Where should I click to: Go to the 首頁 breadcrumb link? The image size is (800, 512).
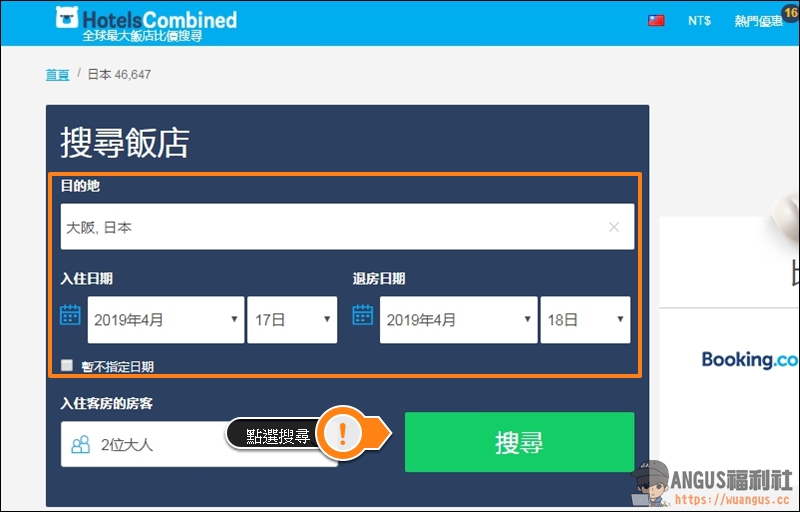pyautogui.click(x=57, y=75)
